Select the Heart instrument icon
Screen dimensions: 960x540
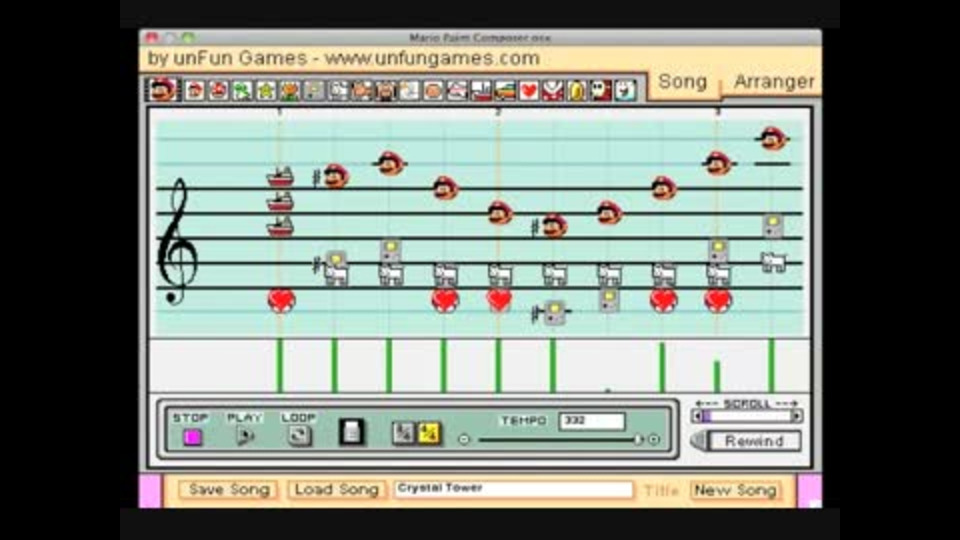click(529, 91)
